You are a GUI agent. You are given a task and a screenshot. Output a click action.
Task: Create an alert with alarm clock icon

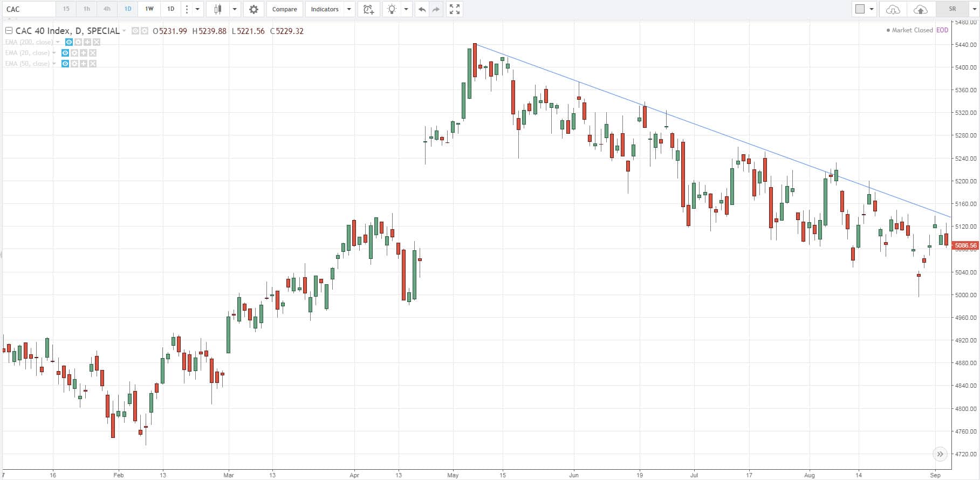click(368, 9)
